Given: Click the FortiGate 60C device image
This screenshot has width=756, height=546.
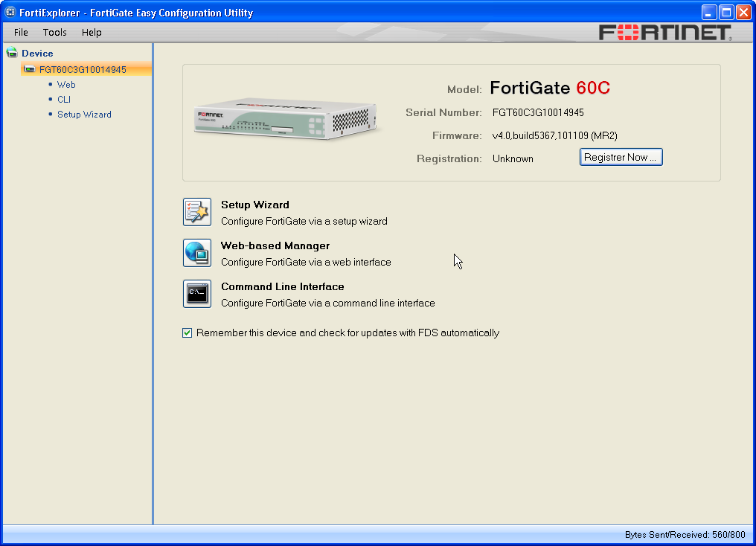Looking at the screenshot, I should coord(286,118).
